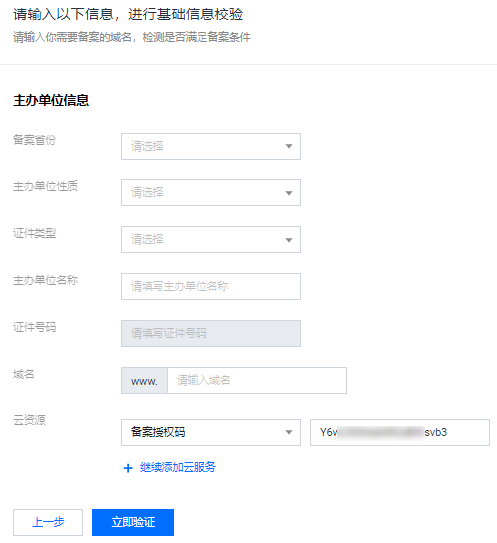Viewport: 497px width, 543px height.
Task: Open the 主办单位性质 select box
Action: pyautogui.click(x=211, y=193)
